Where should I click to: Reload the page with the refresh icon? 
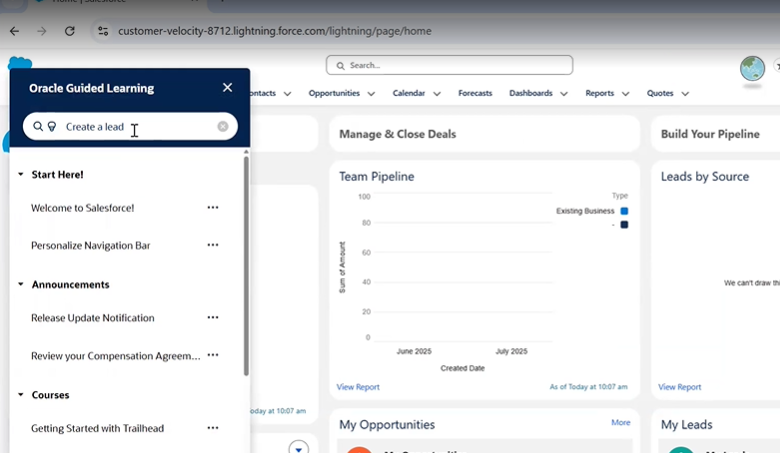[x=70, y=31]
